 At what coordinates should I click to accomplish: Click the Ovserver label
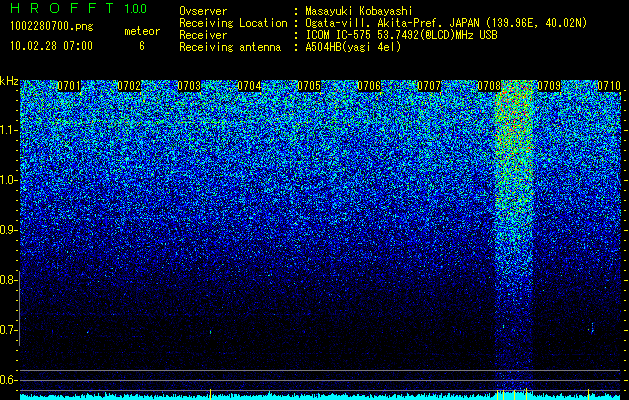click(203, 11)
